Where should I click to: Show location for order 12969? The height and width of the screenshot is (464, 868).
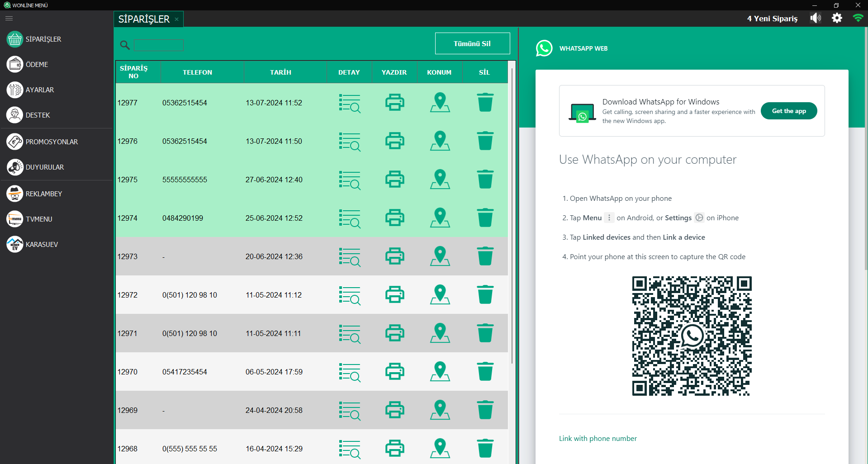point(440,410)
